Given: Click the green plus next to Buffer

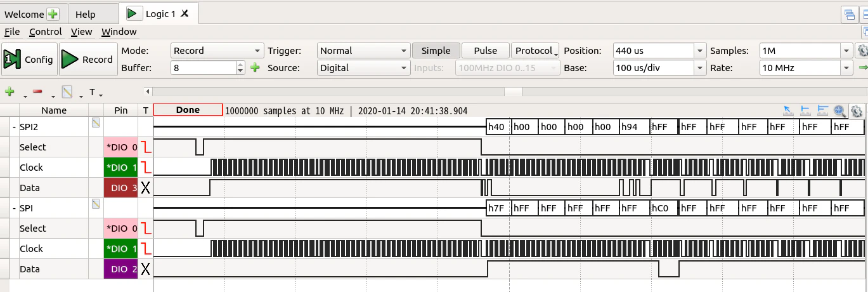Looking at the screenshot, I should [x=255, y=67].
